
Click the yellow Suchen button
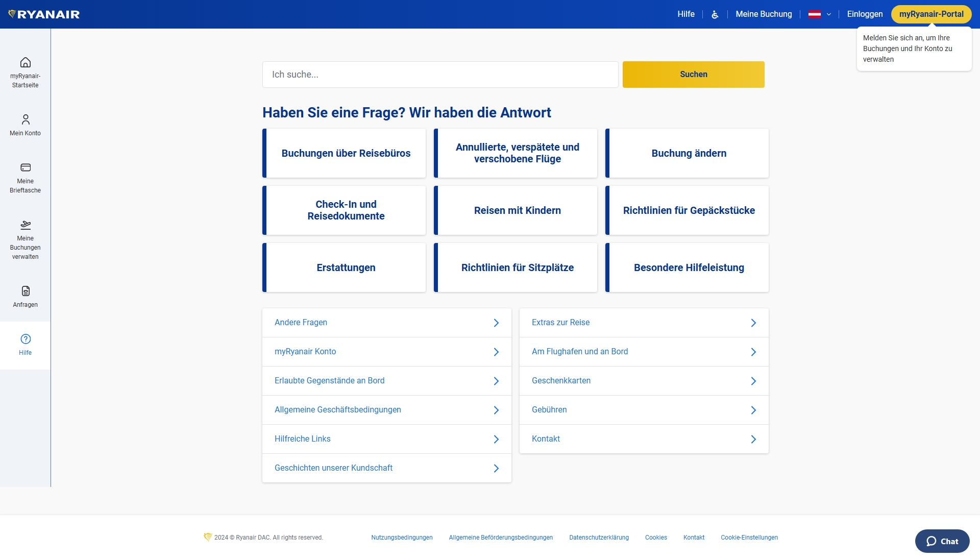tap(694, 75)
